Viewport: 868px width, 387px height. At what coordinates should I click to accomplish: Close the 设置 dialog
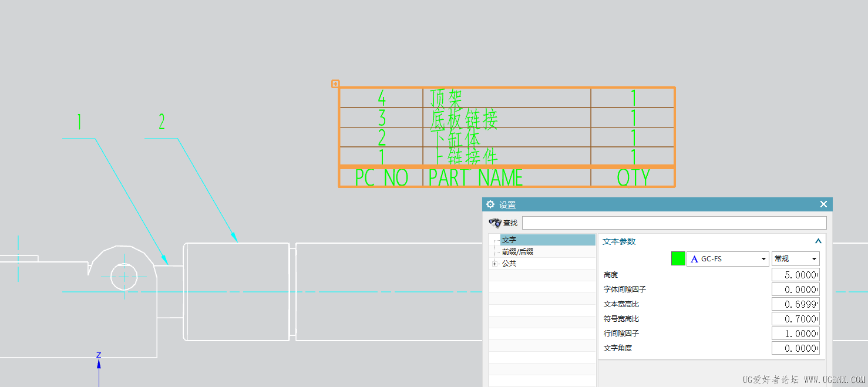[823, 204]
